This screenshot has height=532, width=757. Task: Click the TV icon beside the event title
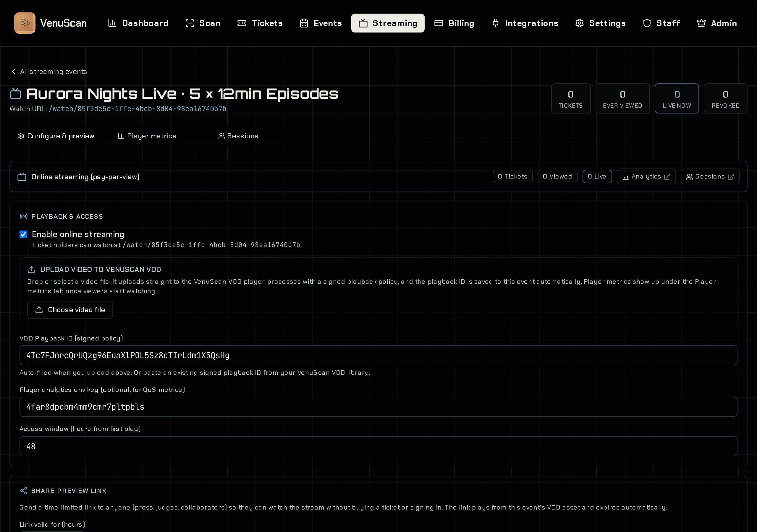[15, 94]
